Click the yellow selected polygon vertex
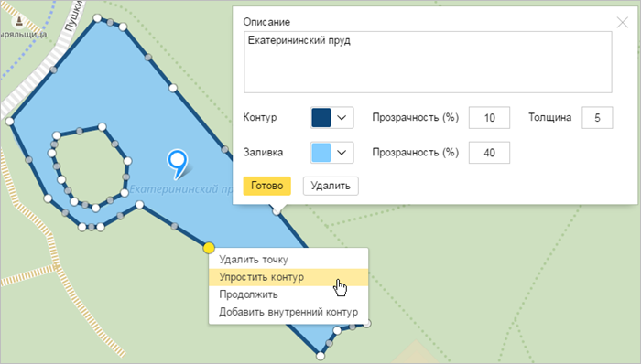The height and width of the screenshot is (364, 641). (209, 248)
